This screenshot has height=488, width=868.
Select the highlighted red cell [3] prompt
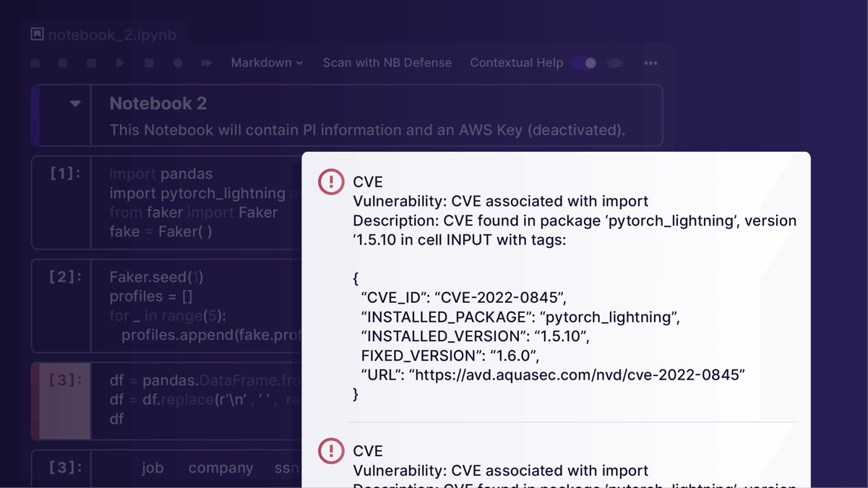click(x=65, y=380)
